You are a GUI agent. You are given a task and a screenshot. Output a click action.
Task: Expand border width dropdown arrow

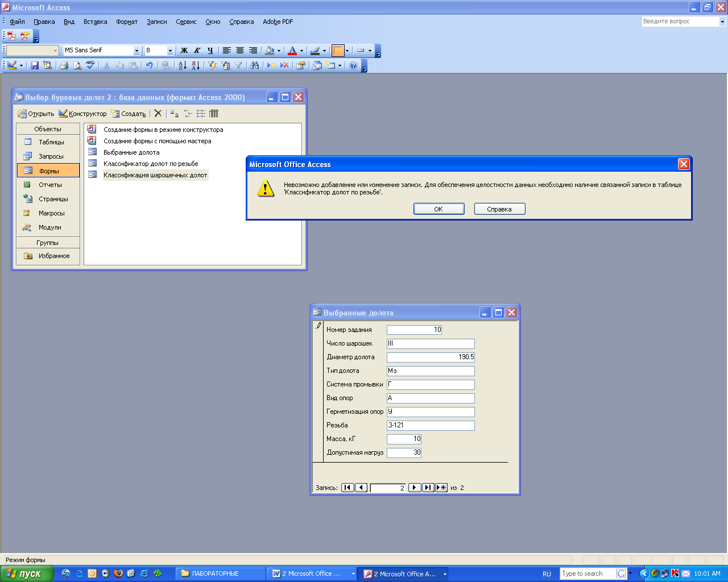tap(347, 50)
